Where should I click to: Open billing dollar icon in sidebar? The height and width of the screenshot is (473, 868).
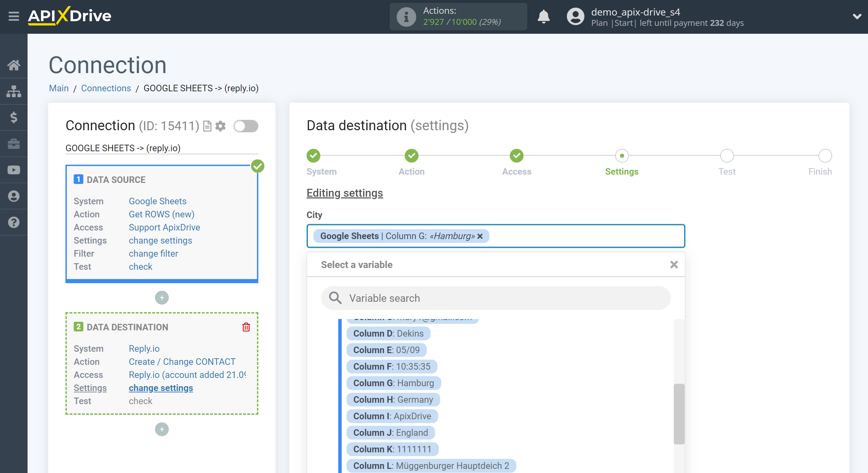(14, 117)
